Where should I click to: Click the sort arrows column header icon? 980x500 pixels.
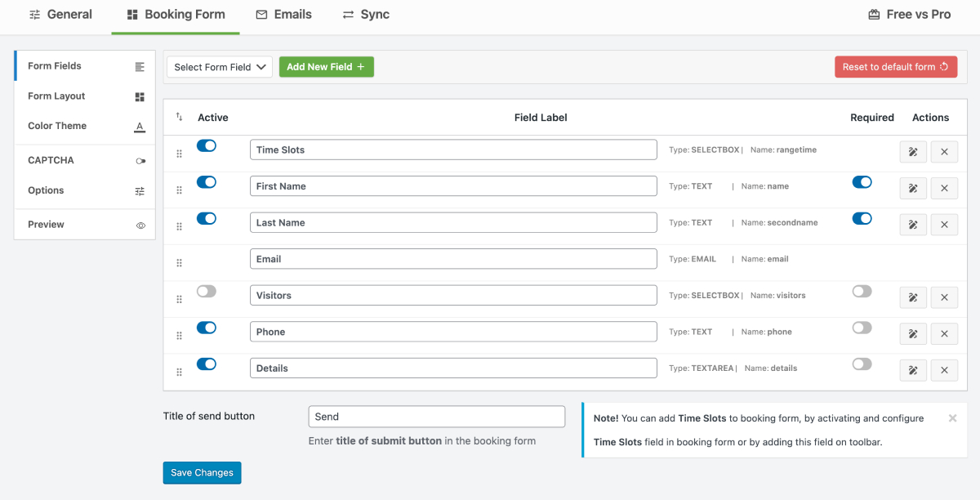tap(179, 117)
